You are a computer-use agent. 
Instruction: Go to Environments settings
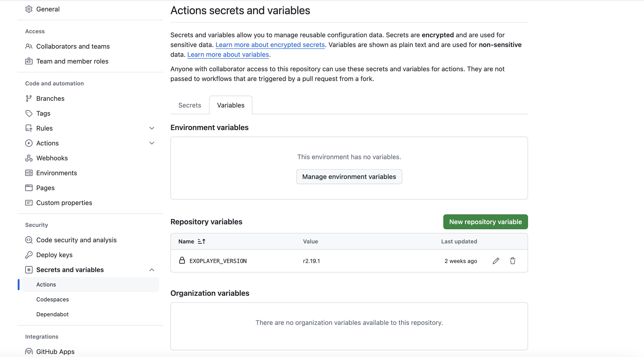[57, 173]
